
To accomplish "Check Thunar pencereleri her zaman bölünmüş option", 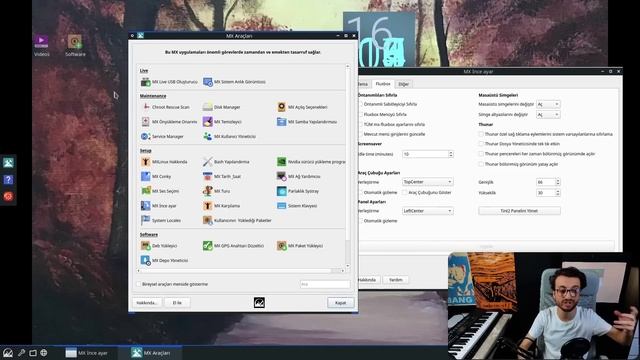I will (x=481, y=154).
